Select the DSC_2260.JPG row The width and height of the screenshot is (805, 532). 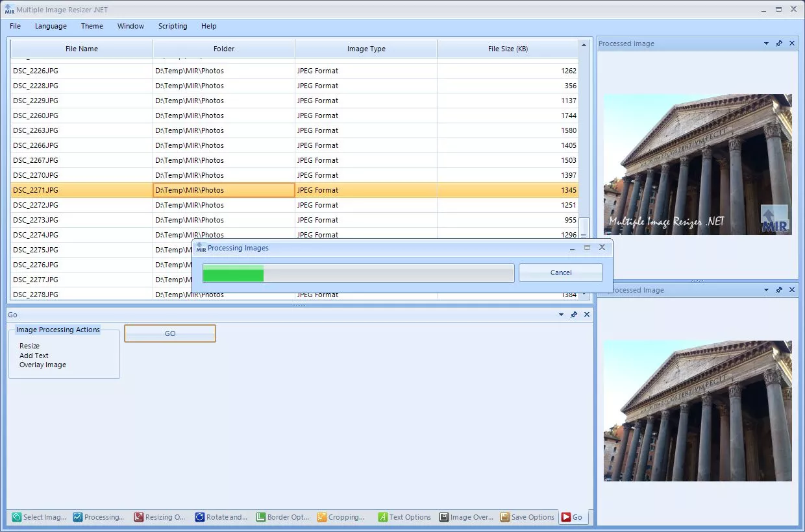(x=294, y=115)
